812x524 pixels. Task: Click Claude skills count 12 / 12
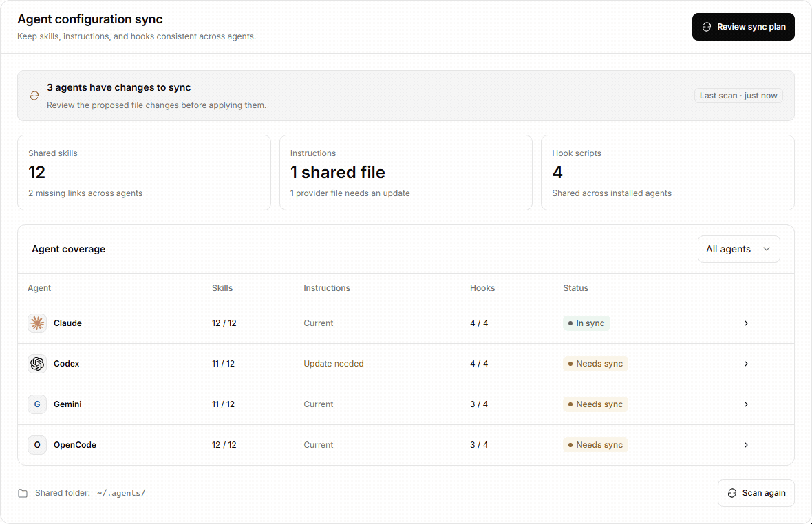tap(224, 323)
